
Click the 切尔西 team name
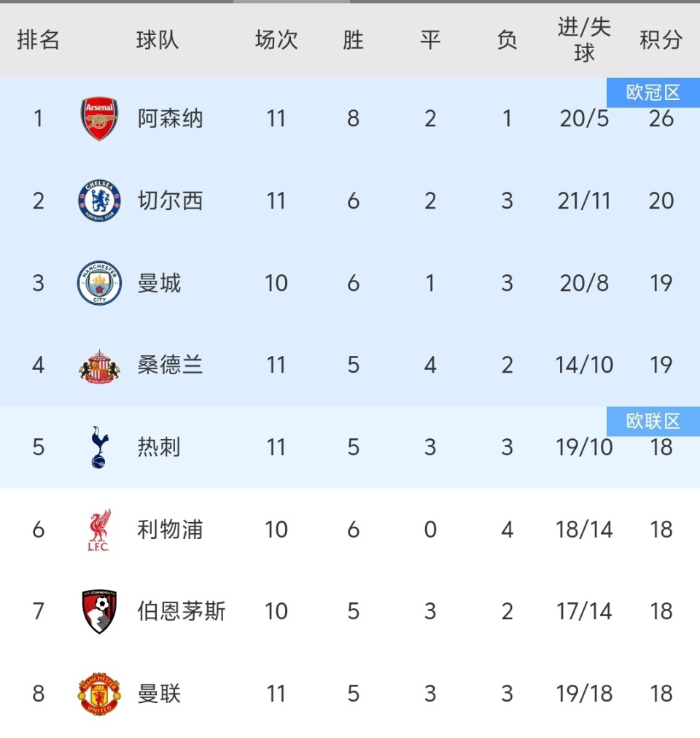(x=171, y=201)
